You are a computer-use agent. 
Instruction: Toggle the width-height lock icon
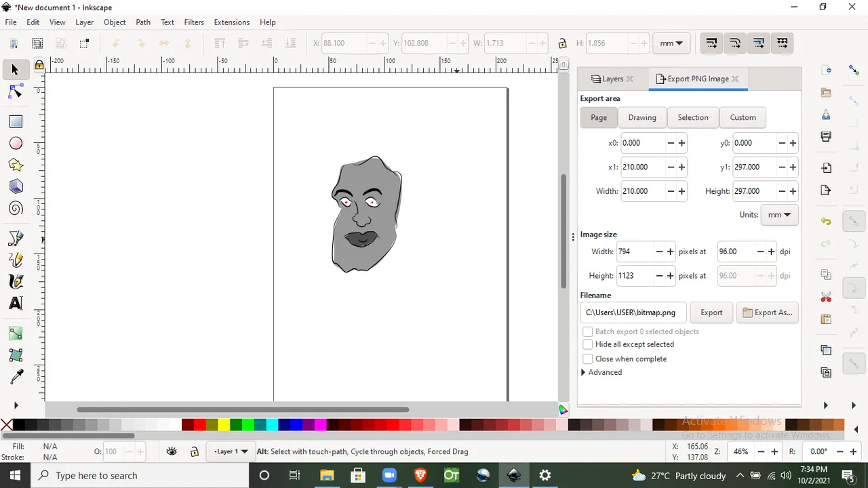point(562,43)
